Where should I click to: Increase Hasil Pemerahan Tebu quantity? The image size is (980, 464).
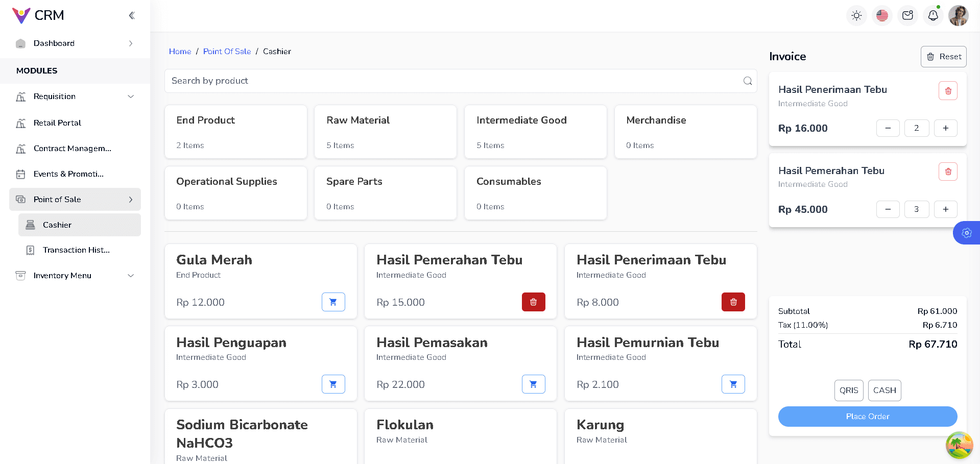point(945,209)
